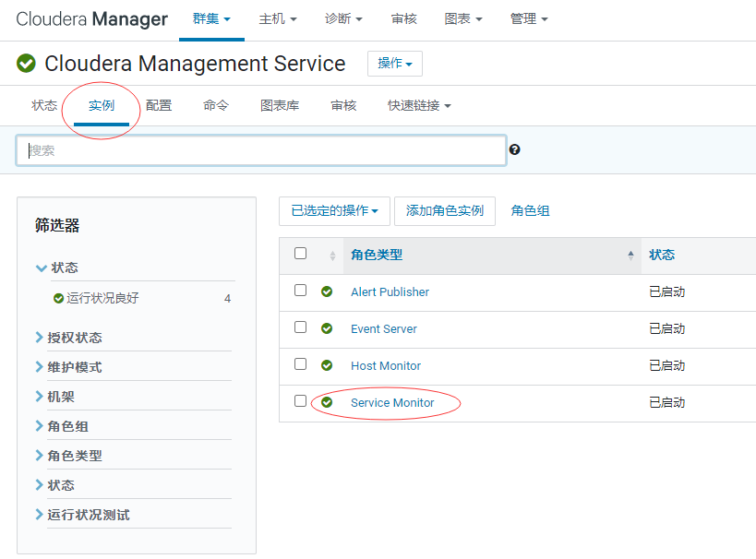756x559 pixels.
Task: Expand the 机架 filter
Action: 55,397
